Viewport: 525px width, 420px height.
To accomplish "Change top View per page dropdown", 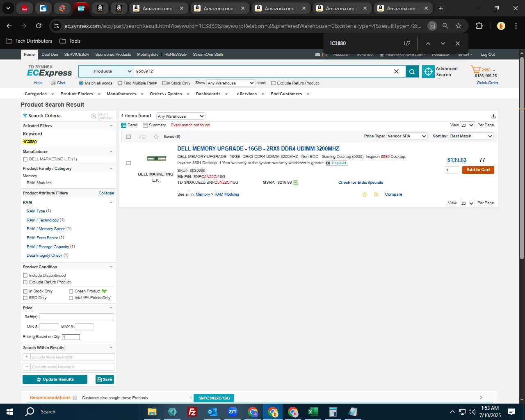I will pyautogui.click(x=467, y=126).
